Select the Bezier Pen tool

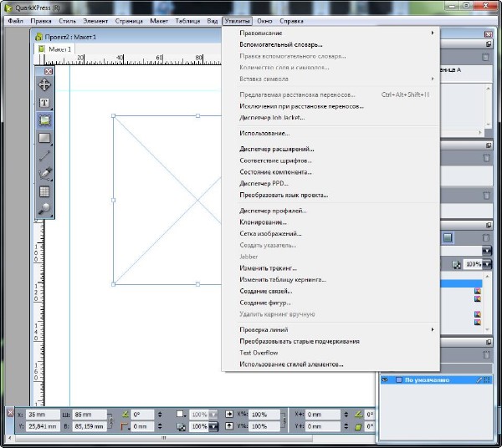click(x=45, y=173)
